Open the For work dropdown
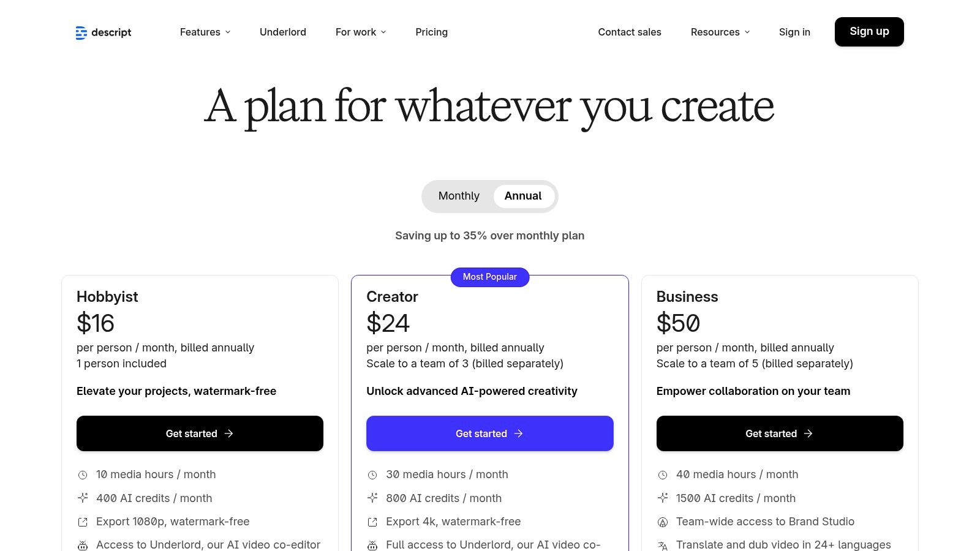Image resolution: width=980 pixels, height=551 pixels. click(360, 32)
